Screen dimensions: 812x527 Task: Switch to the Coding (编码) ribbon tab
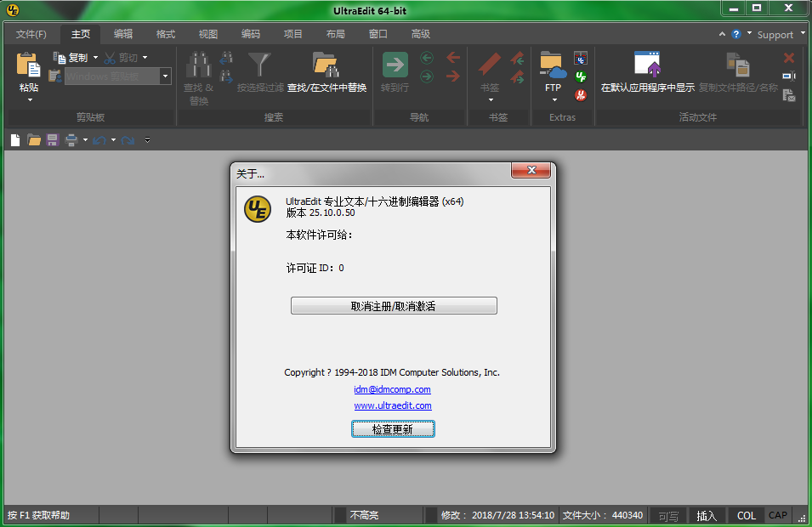[251, 34]
